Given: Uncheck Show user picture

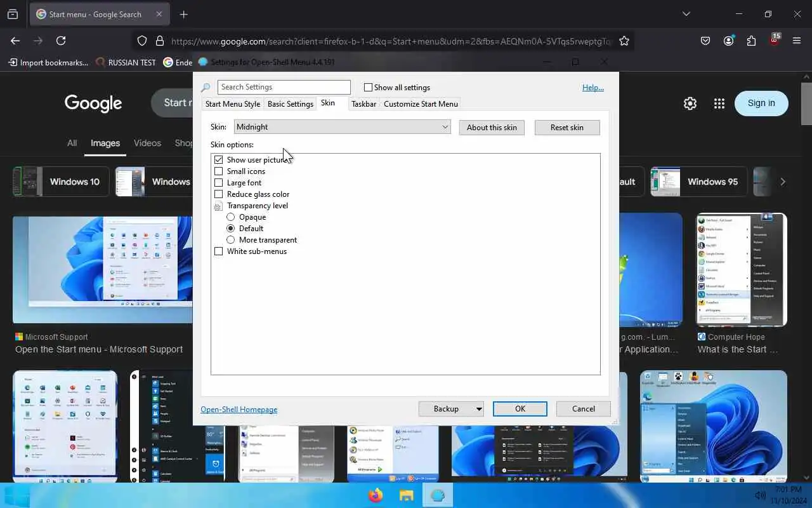Looking at the screenshot, I should pyautogui.click(x=219, y=160).
